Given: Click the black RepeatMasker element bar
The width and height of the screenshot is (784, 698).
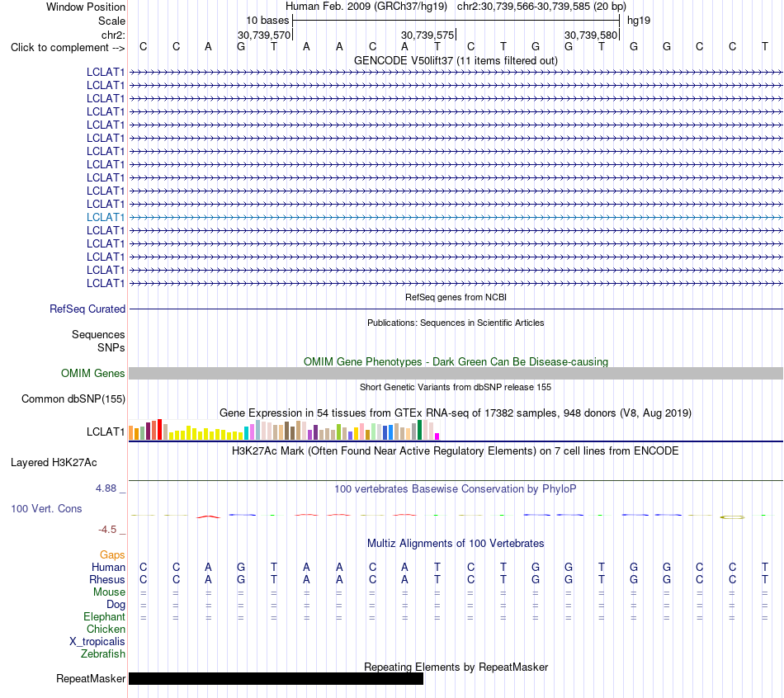Looking at the screenshot, I should click(x=276, y=678).
